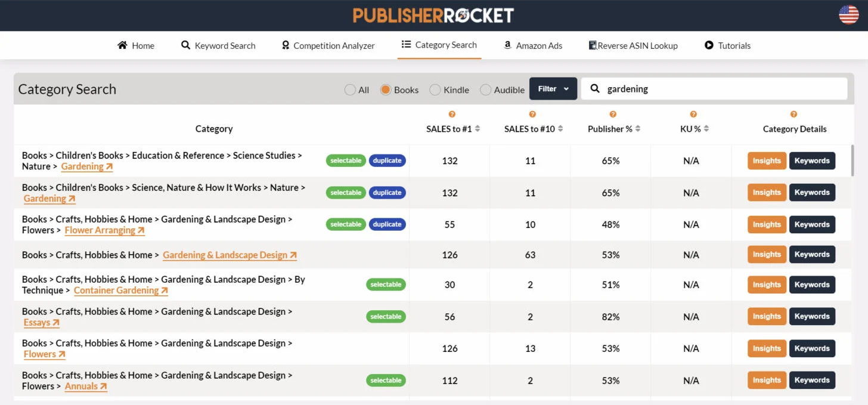Click the 112 sales value in Annuals row
Screen dimensions: 868x405
point(449,381)
